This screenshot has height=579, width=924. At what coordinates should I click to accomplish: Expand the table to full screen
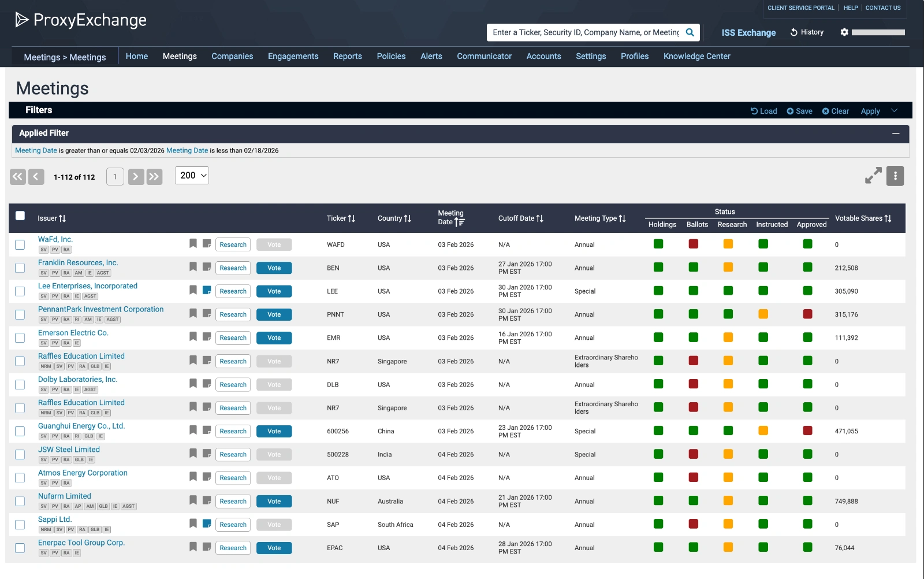[873, 176]
